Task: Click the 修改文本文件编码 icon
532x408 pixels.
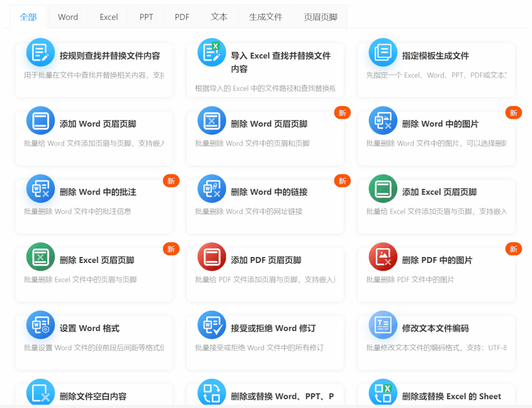Action: point(383,325)
